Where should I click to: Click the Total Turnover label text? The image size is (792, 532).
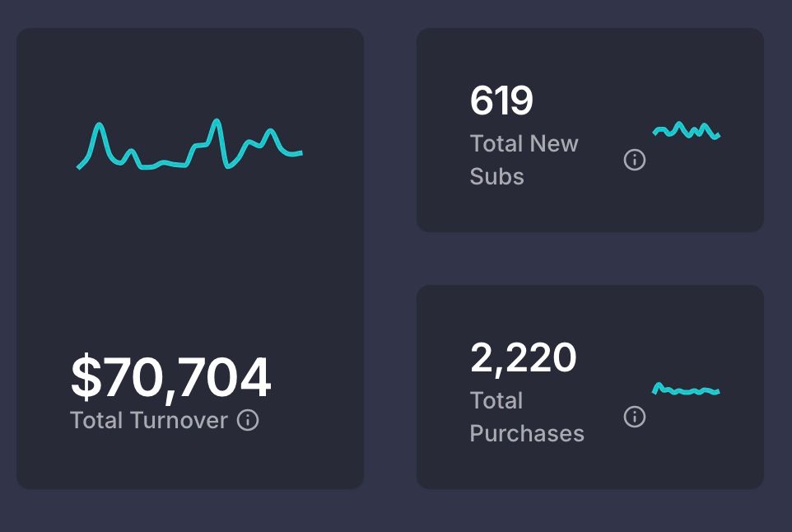(x=148, y=421)
